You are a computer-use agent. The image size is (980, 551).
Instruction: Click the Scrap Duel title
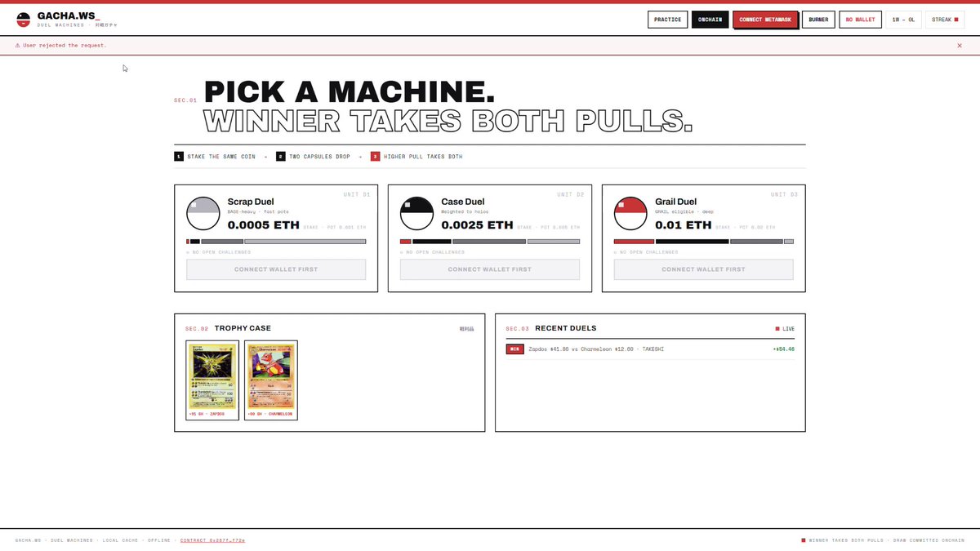(x=251, y=202)
